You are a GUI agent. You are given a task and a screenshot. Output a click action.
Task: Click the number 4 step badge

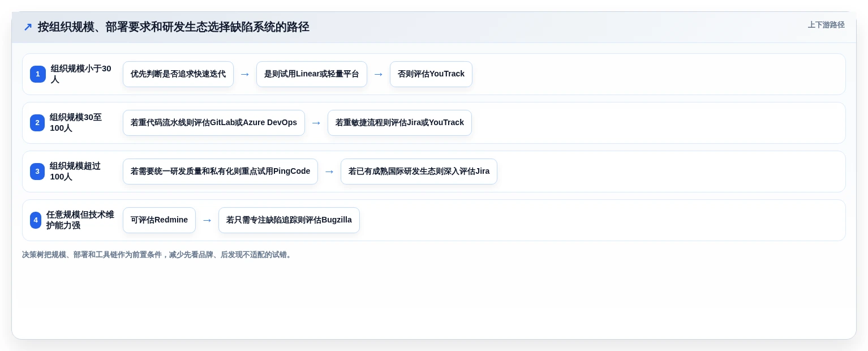[36, 220]
